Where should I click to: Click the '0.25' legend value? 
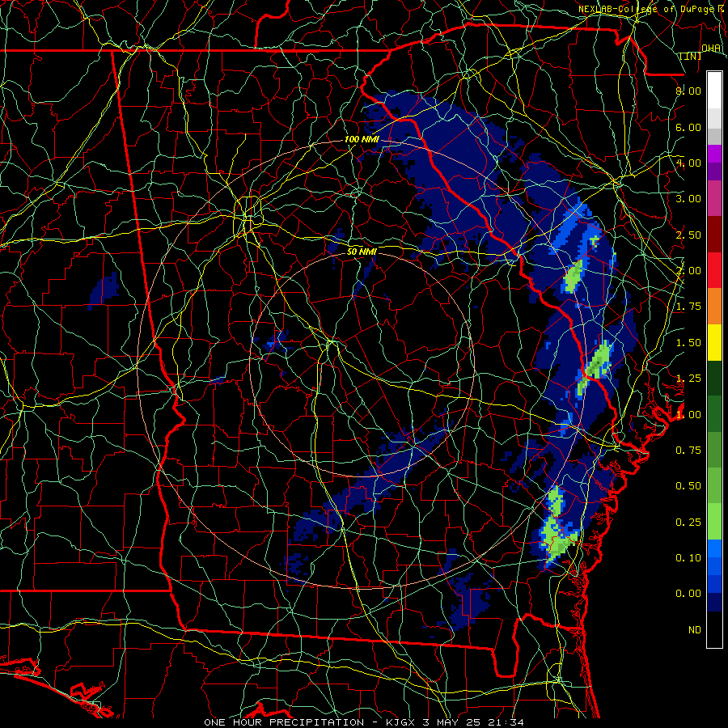click(x=688, y=523)
